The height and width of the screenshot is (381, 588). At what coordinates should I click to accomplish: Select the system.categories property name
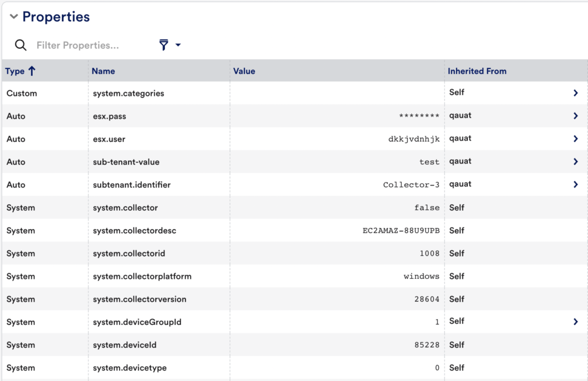pos(129,94)
